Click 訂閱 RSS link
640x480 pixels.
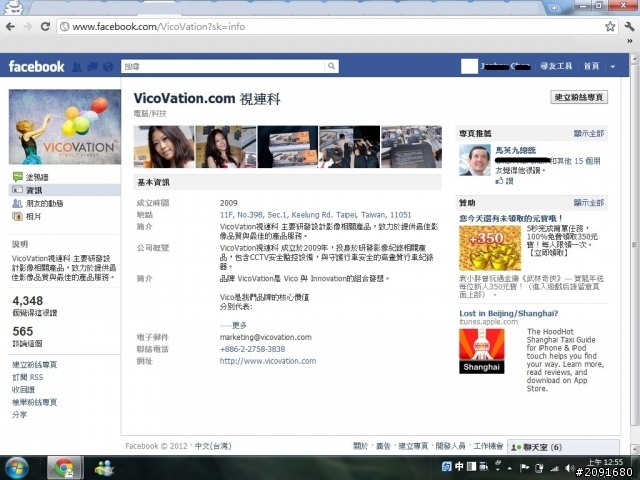pyautogui.click(x=27, y=377)
